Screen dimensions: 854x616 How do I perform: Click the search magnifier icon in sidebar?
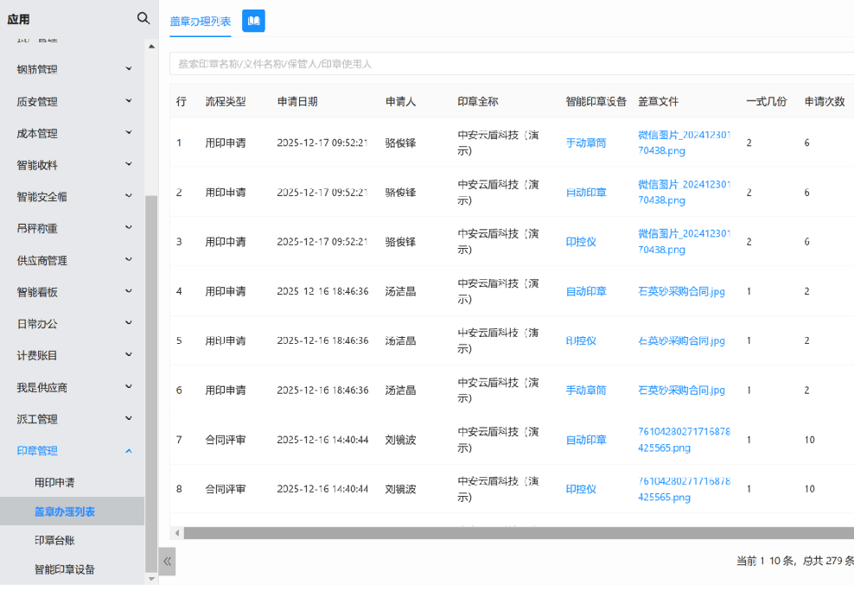coord(143,18)
